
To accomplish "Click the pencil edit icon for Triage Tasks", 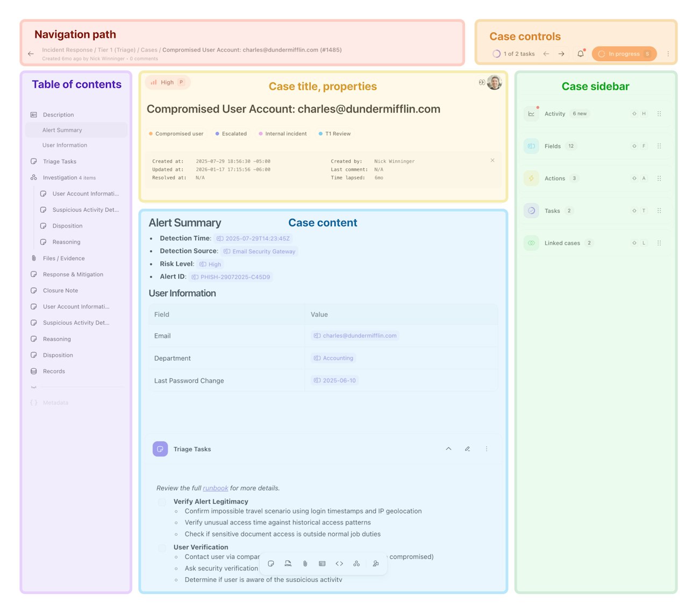I will pos(467,449).
